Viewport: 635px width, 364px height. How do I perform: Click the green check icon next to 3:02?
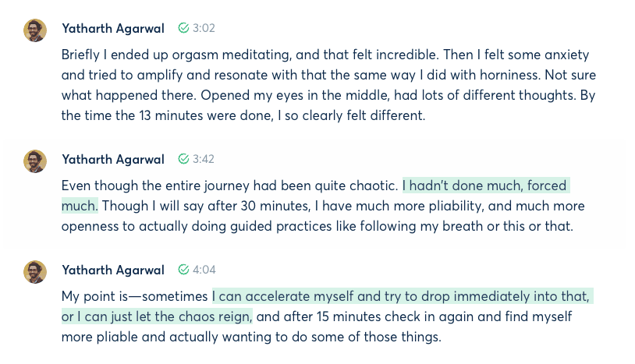point(183,28)
